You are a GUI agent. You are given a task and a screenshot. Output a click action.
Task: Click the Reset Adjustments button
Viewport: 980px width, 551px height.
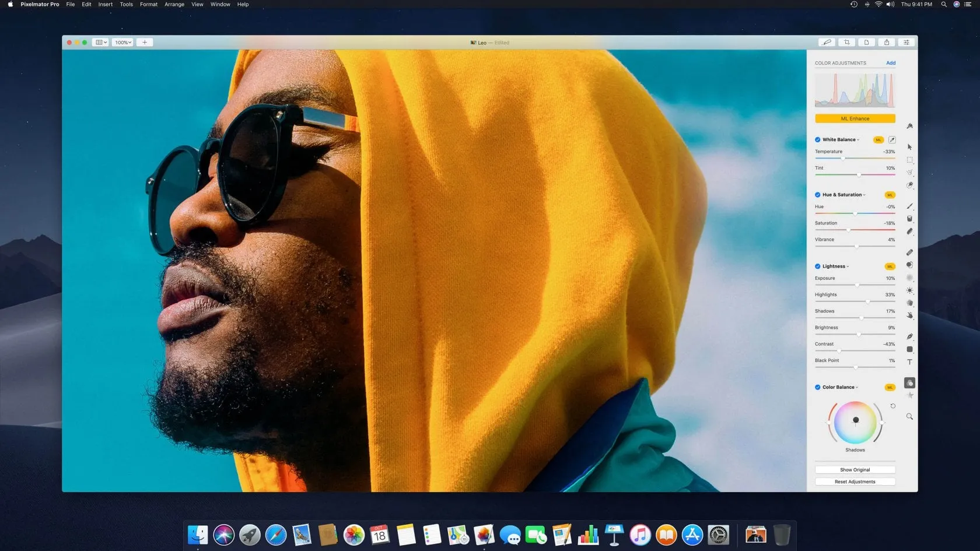[855, 482]
